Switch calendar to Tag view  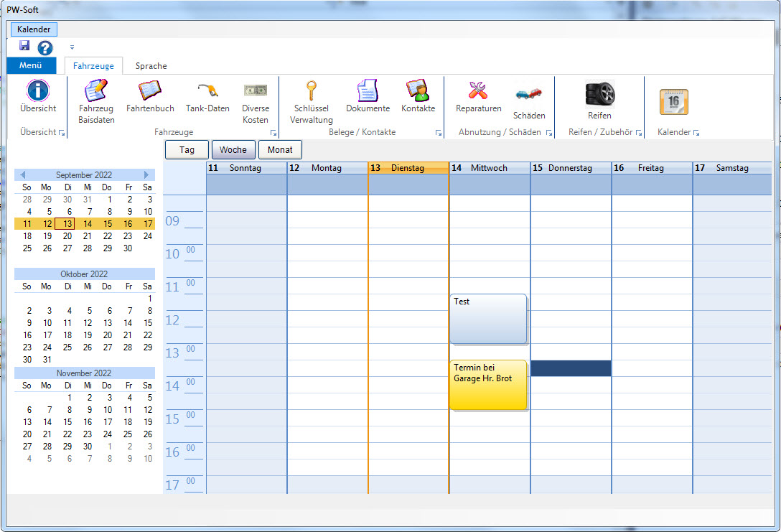[187, 150]
